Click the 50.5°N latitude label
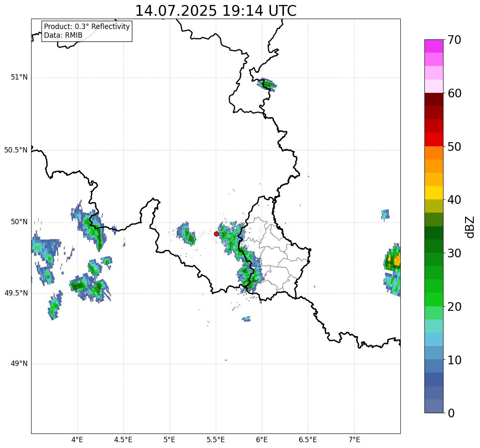 (x=16, y=150)
